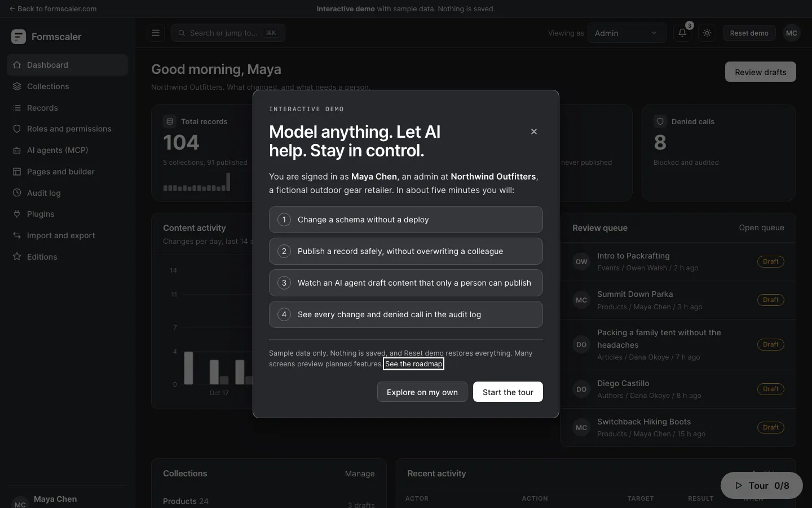Open Dashboard in the sidebar
Screen dimensions: 812x508
tap(67, 65)
